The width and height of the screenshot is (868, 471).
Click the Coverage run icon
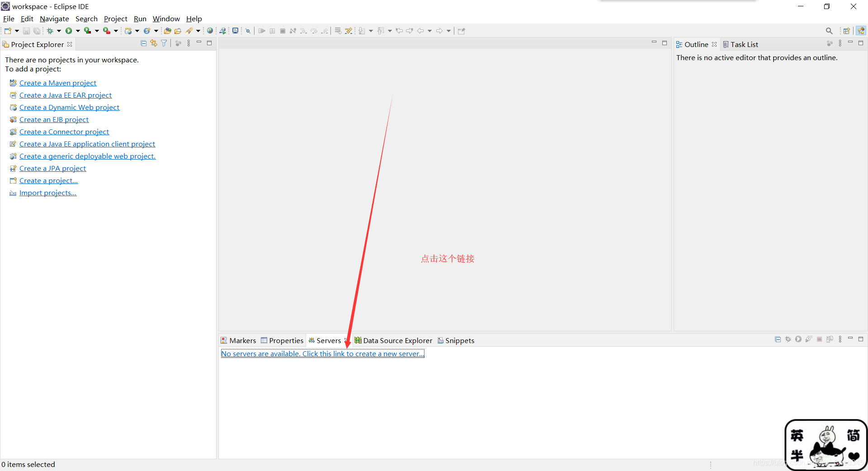[x=88, y=31]
